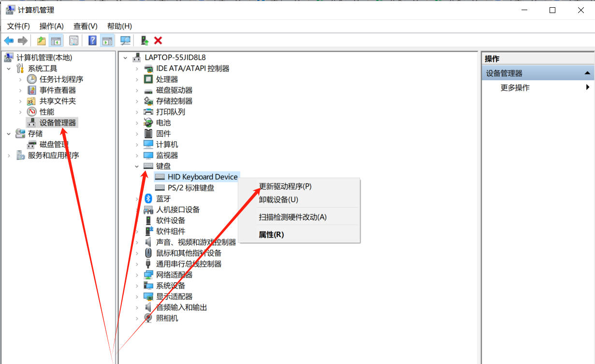595x364 pixels.
Task: Click the 电池 battery icon
Action: click(x=148, y=123)
